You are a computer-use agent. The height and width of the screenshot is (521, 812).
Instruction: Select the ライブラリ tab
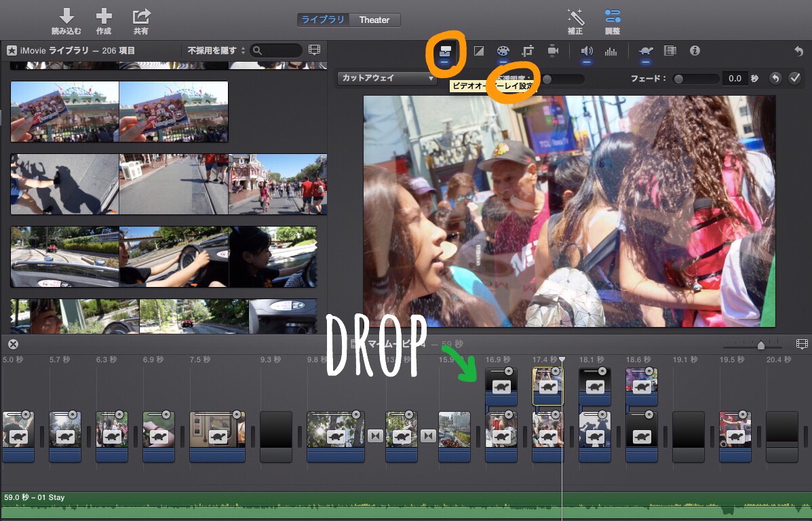pos(323,20)
